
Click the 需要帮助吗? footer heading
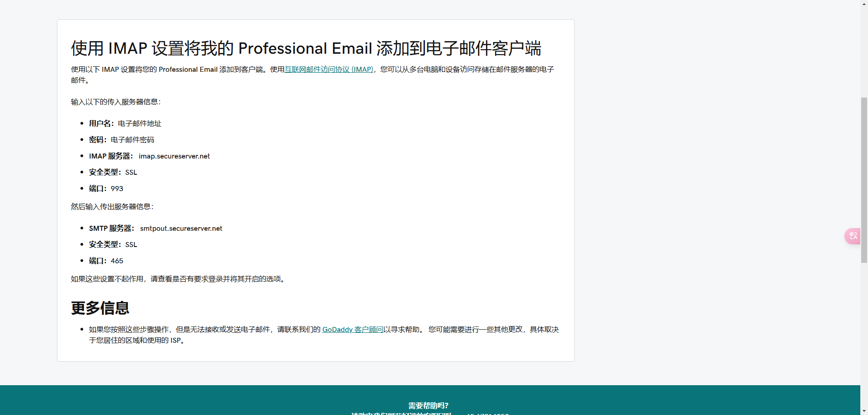[x=429, y=406]
